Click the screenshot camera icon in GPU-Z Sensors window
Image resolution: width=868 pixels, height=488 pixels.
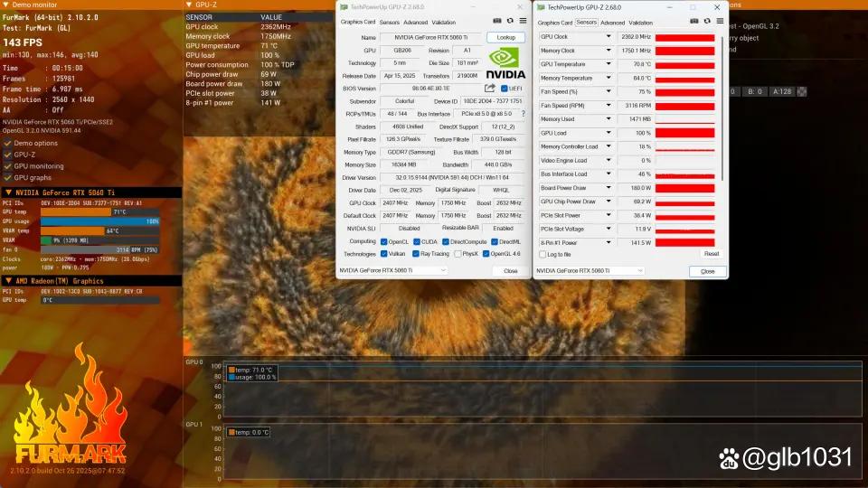(x=694, y=21)
